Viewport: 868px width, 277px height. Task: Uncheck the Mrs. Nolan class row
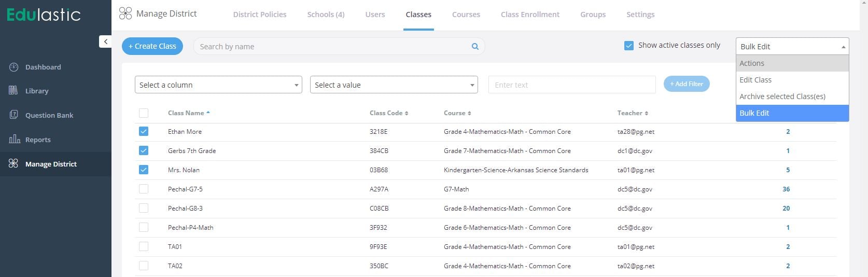click(x=144, y=170)
